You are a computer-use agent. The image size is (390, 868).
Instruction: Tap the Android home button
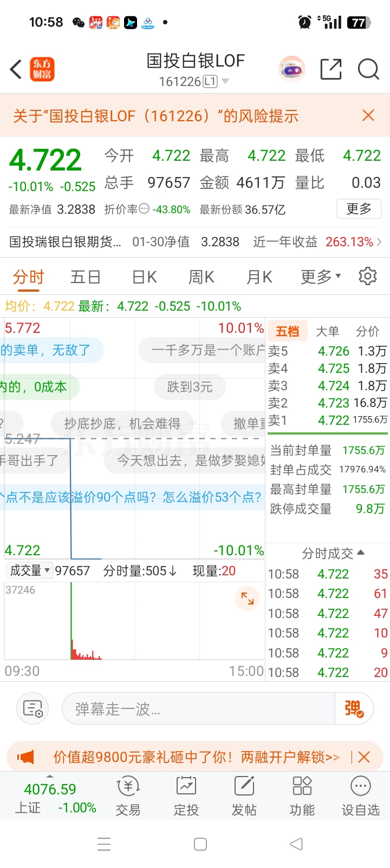pos(200,844)
